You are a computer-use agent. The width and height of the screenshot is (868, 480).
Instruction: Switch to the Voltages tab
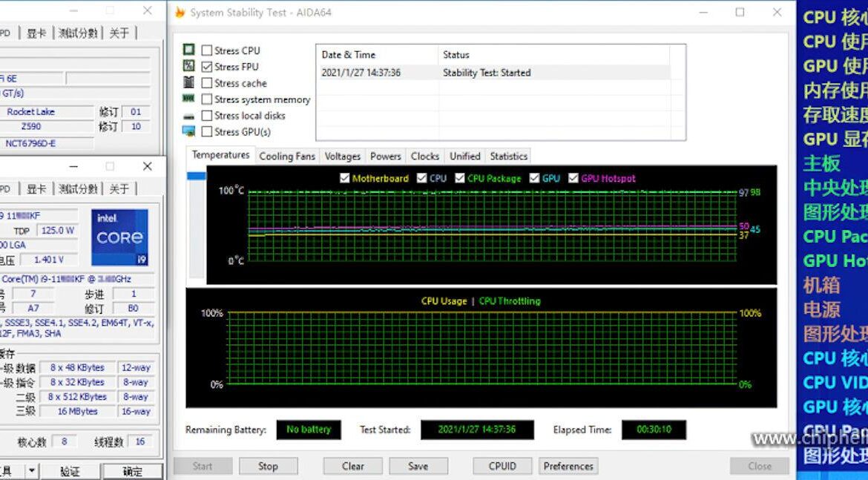(x=342, y=156)
